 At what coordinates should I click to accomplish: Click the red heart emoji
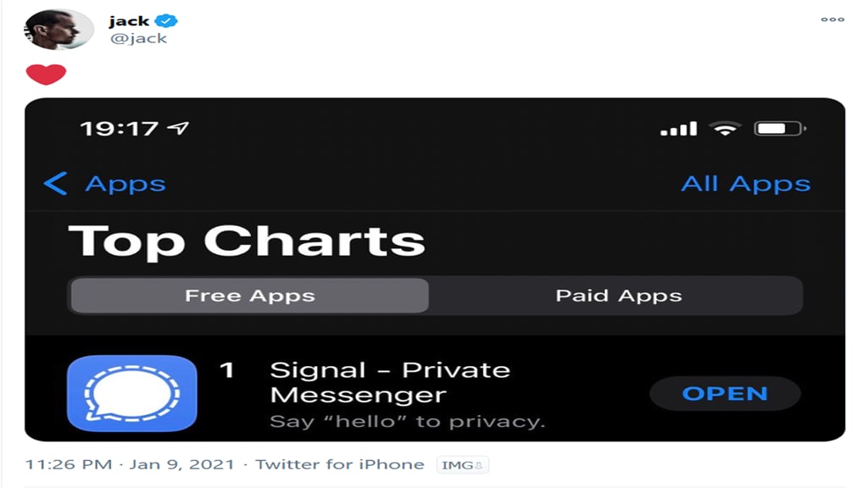point(46,75)
